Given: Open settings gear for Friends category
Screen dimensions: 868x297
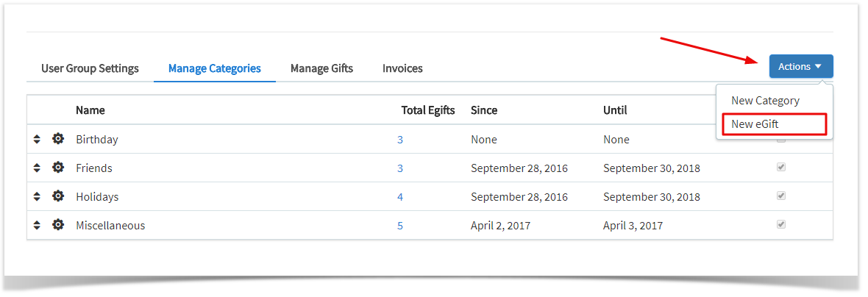Looking at the screenshot, I should [x=58, y=168].
